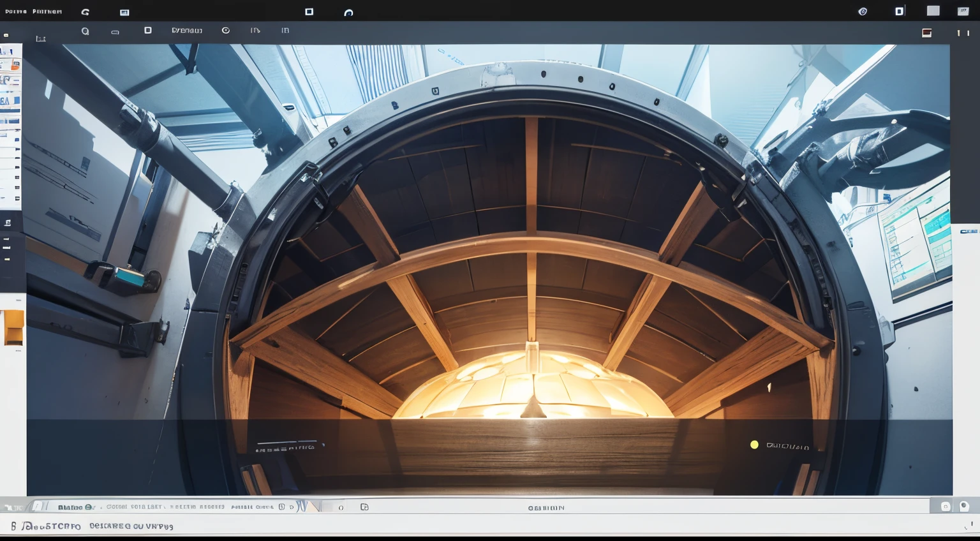
Task: Click the yellow dot indicator on the image overlay
Action: [x=754, y=445]
